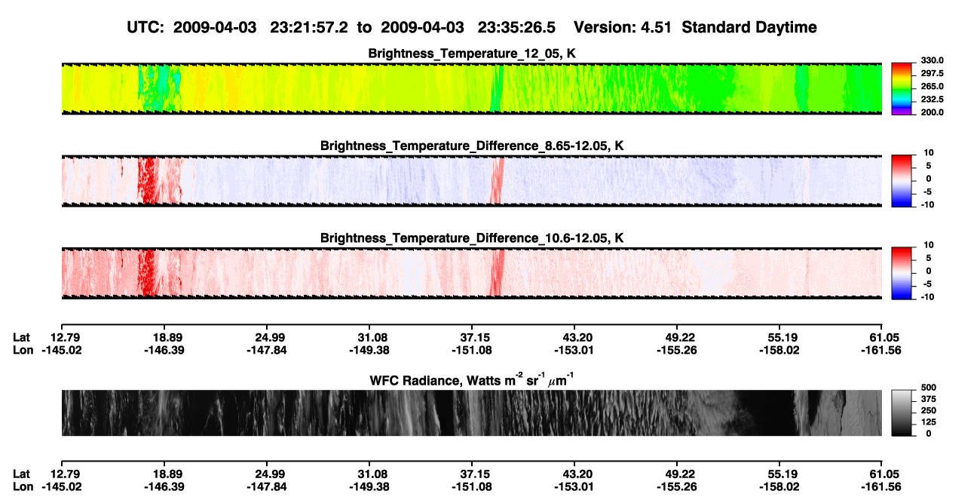Click the Brightness_Temperature_12_05 image strip

click(x=471, y=88)
